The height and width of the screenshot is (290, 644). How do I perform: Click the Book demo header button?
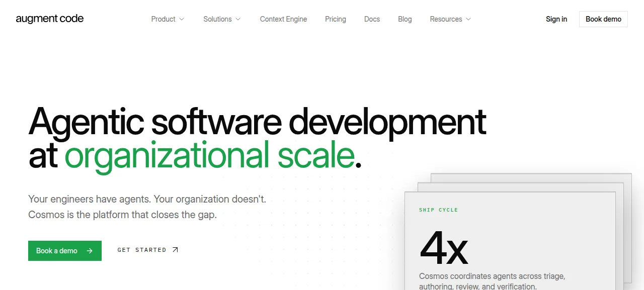(x=603, y=19)
